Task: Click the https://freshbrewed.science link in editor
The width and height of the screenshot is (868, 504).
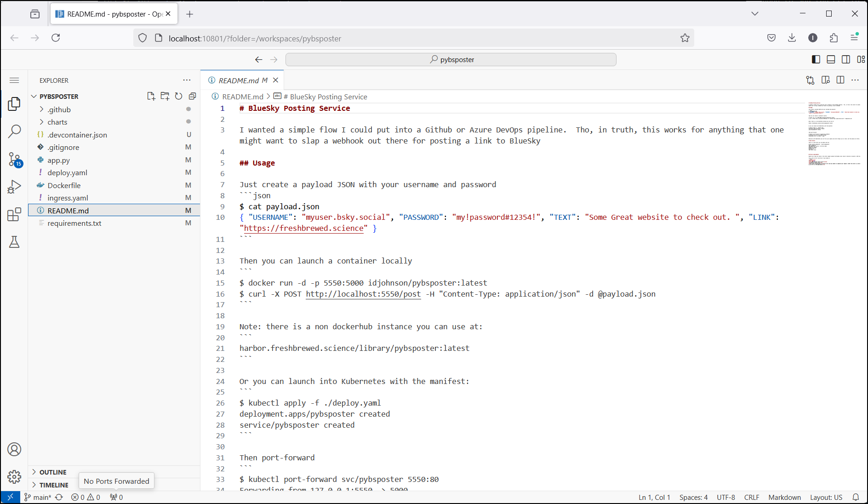Action: click(x=303, y=228)
